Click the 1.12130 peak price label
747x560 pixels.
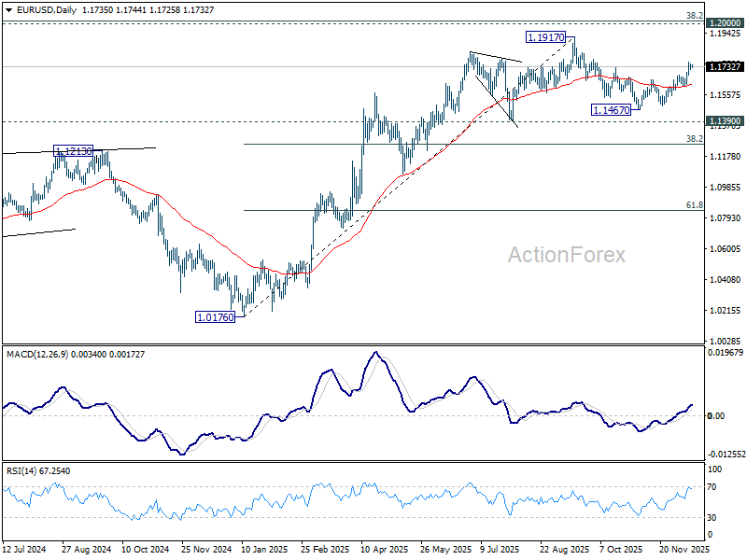tap(74, 151)
